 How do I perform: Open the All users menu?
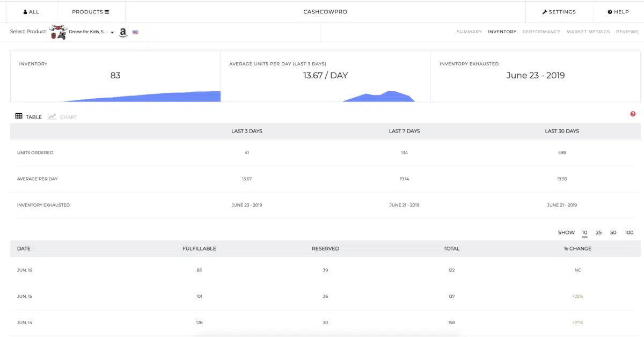[x=31, y=12]
